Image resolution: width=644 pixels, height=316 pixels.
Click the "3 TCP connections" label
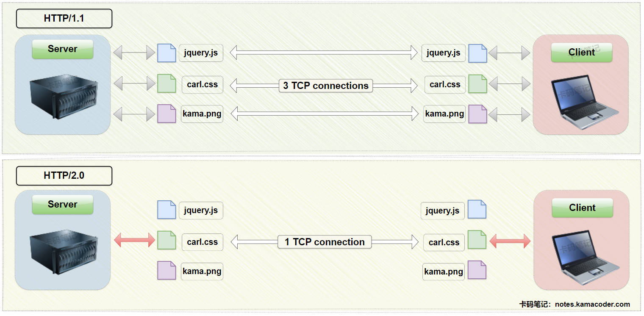[325, 86]
